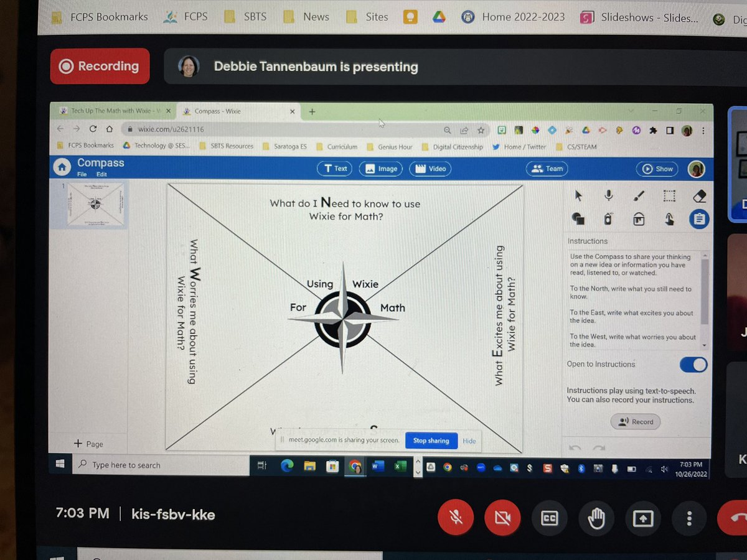This screenshot has width=747, height=560.
Task: Add a page with the + Page button
Action: [88, 444]
